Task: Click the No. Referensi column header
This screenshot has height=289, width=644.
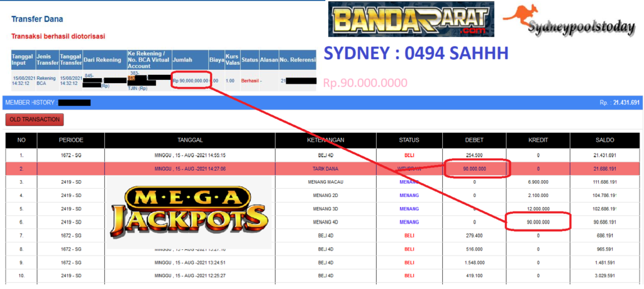Action: (x=297, y=60)
